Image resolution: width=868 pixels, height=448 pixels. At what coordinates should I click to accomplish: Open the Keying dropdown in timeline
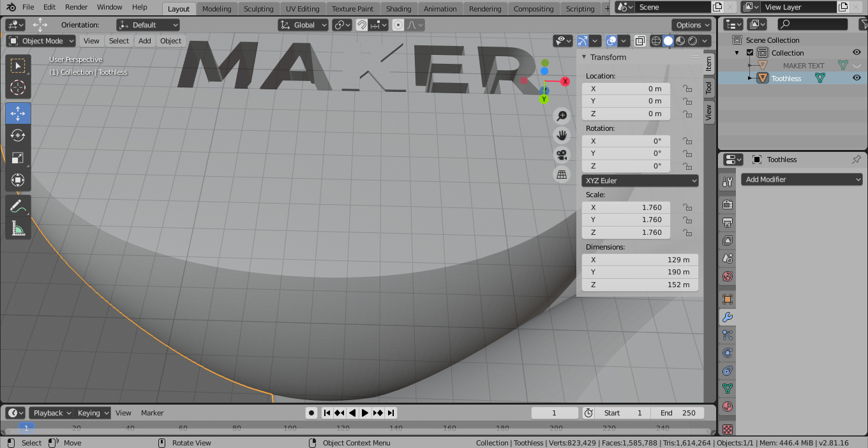point(92,413)
